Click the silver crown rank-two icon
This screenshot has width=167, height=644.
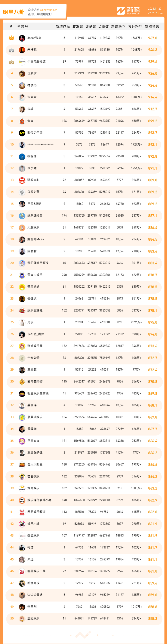pos(11,50)
